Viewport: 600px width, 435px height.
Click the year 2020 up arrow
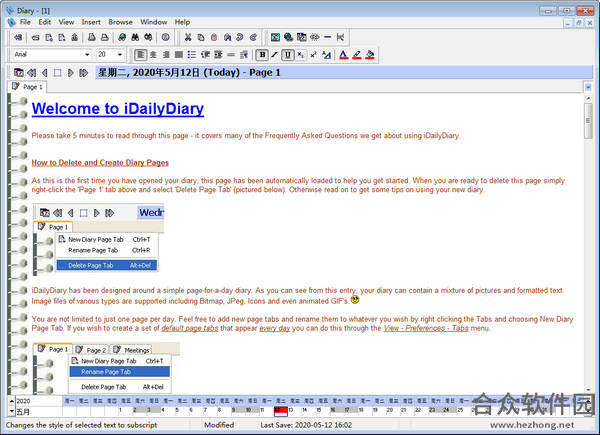pos(12,401)
